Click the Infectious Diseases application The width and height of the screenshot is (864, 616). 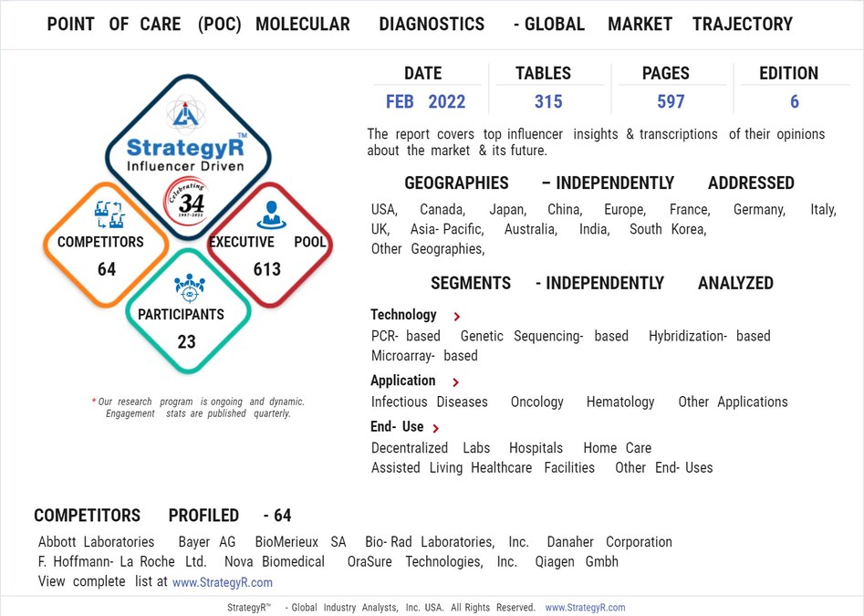click(429, 402)
